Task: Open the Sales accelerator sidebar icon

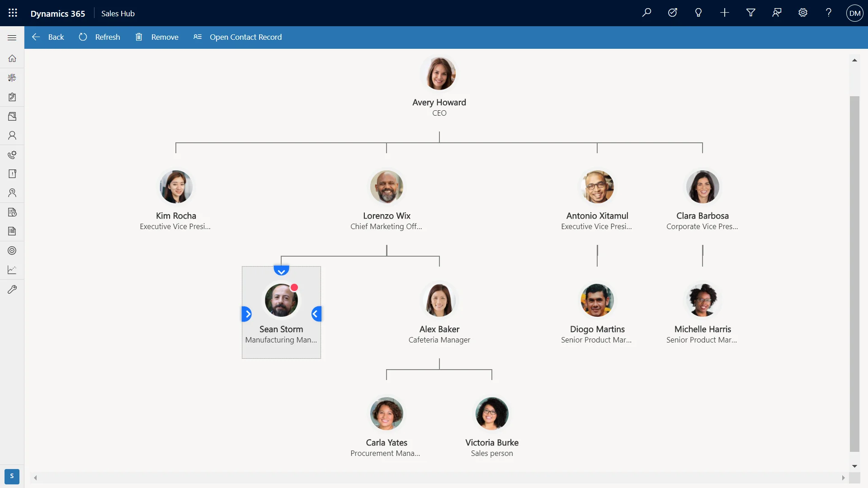Action: coord(12,78)
